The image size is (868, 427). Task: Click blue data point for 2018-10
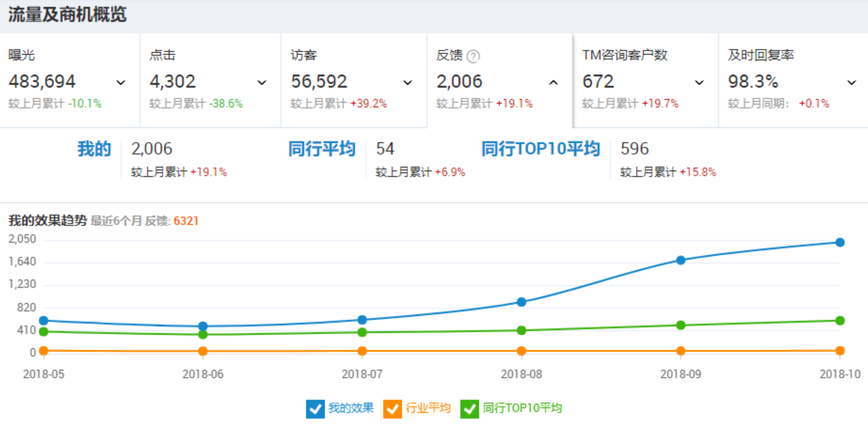tap(839, 243)
